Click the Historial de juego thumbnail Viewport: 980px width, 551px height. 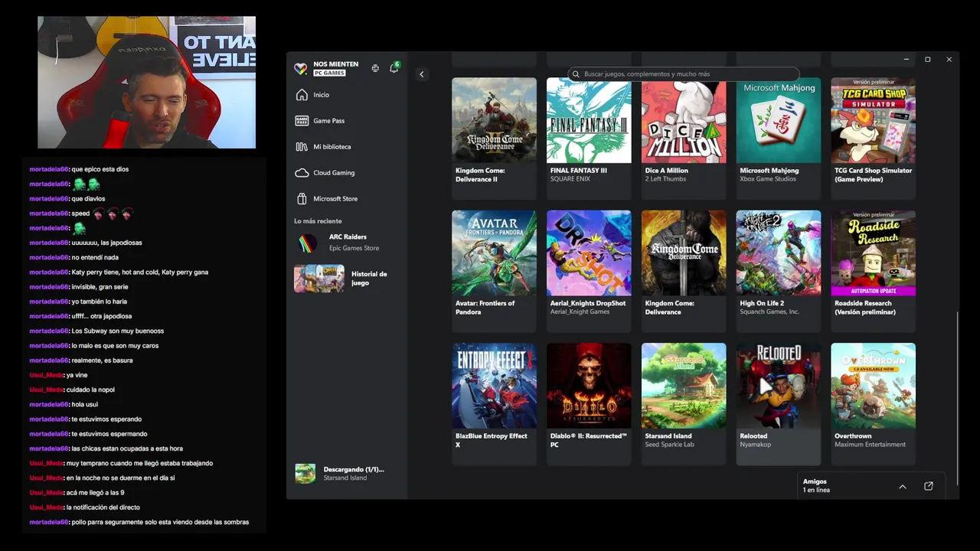pyautogui.click(x=319, y=279)
